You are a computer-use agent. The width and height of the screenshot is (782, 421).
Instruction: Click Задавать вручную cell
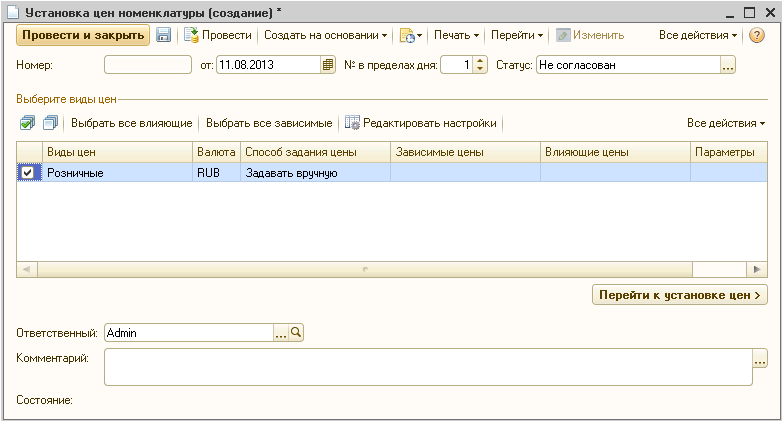[315, 173]
